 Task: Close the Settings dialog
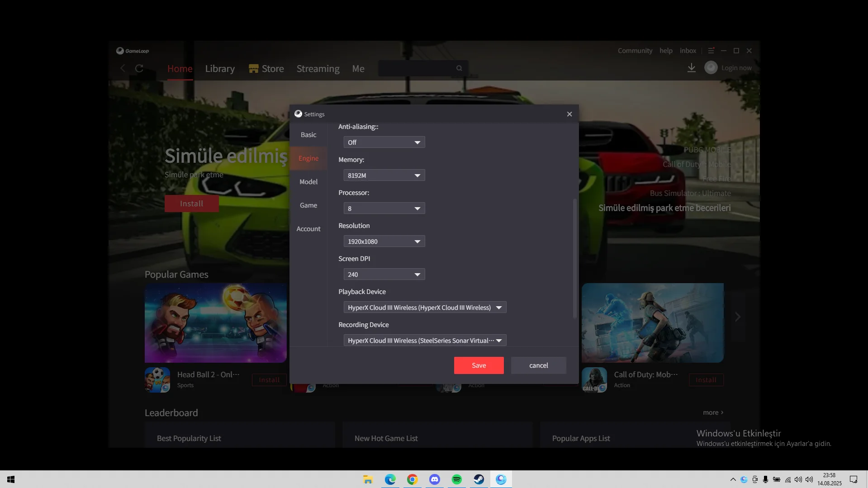coord(569,114)
